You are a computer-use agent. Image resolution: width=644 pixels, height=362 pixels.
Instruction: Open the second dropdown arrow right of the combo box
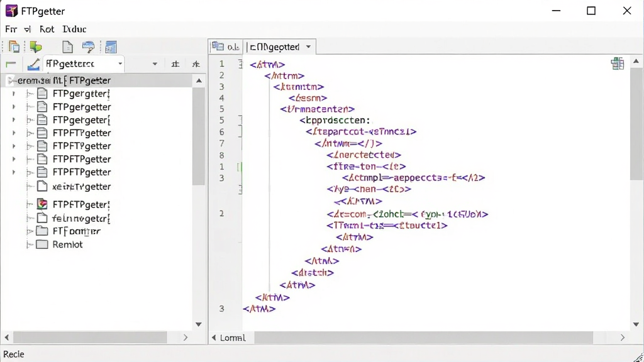(x=155, y=64)
